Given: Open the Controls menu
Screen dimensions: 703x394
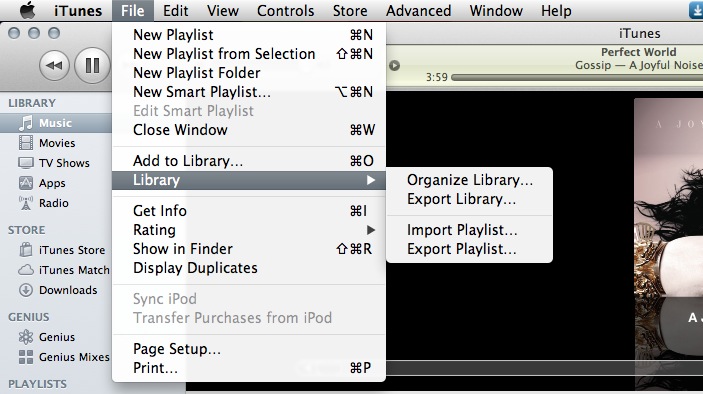Looking at the screenshot, I should (x=286, y=10).
